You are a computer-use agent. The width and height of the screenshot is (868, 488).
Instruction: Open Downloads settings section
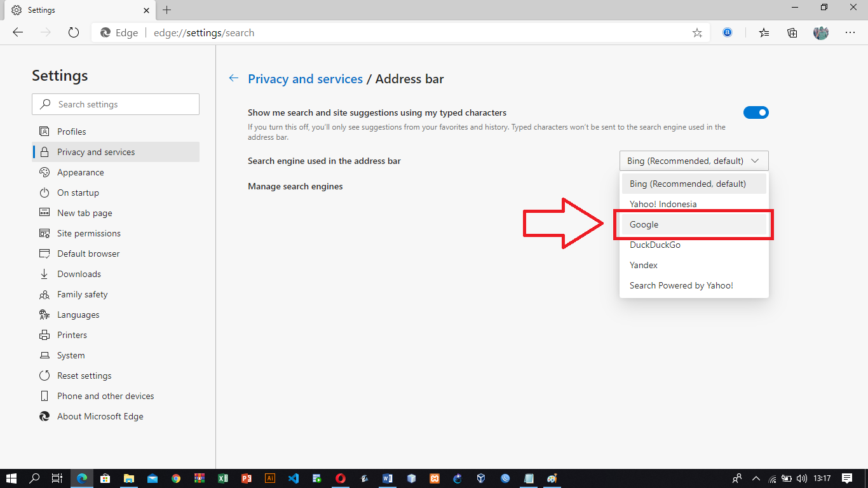[116, 274]
